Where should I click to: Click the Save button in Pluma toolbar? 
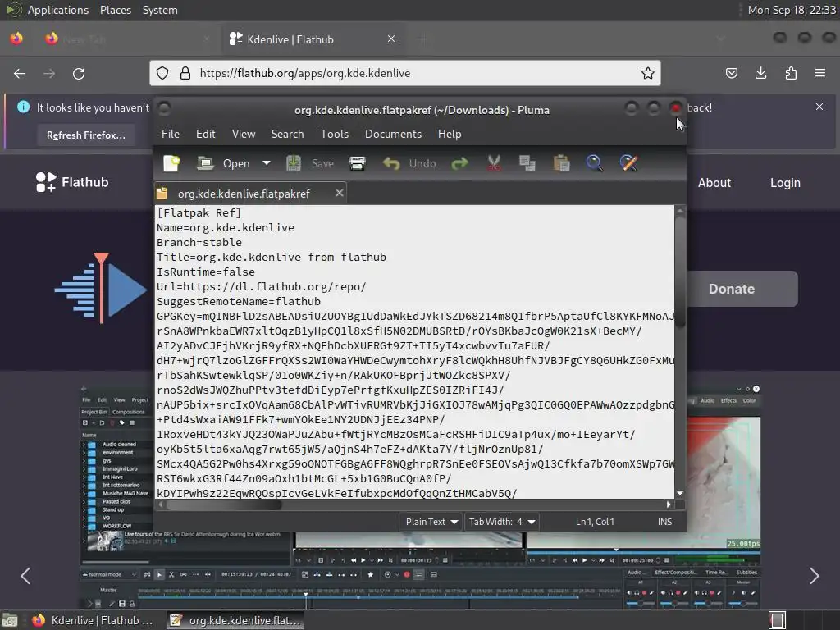coord(309,163)
